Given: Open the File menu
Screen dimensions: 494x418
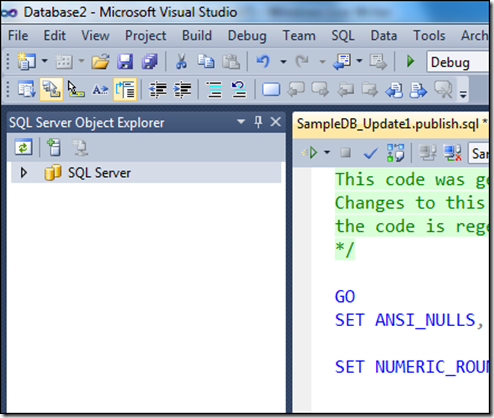Looking at the screenshot, I should (x=18, y=36).
